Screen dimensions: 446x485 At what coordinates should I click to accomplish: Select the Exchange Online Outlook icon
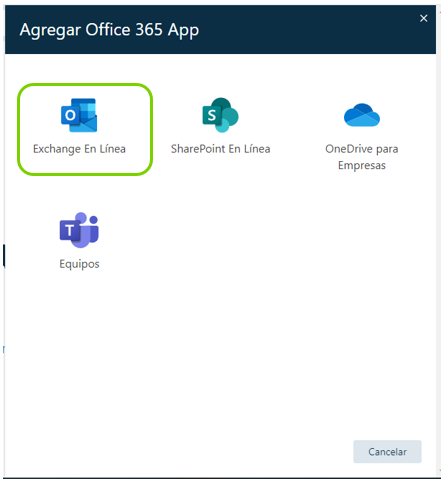tap(79, 115)
